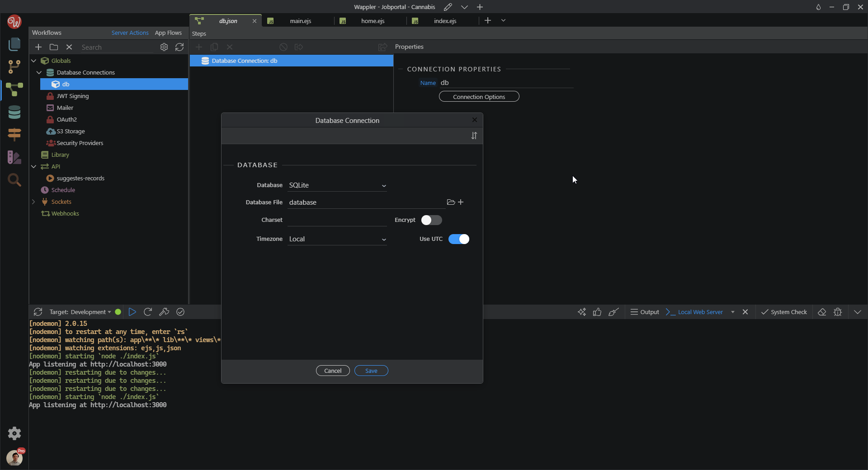Screen dimensions: 868x470
Task: Open the project search magnifier icon
Action: (x=14, y=180)
